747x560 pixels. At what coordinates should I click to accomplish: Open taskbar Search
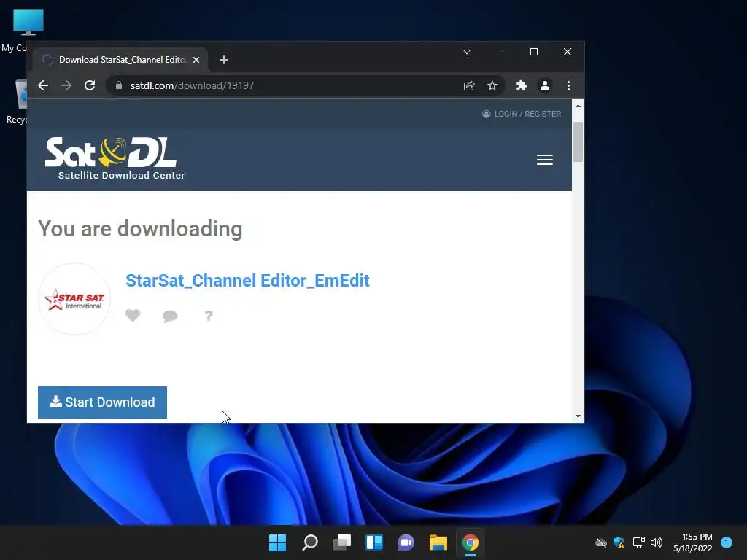[309, 542]
